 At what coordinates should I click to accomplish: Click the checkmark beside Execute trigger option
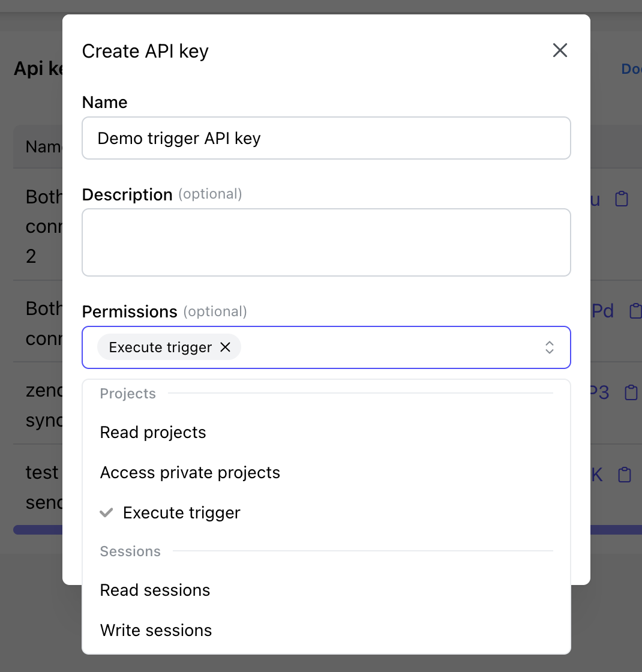click(x=106, y=513)
